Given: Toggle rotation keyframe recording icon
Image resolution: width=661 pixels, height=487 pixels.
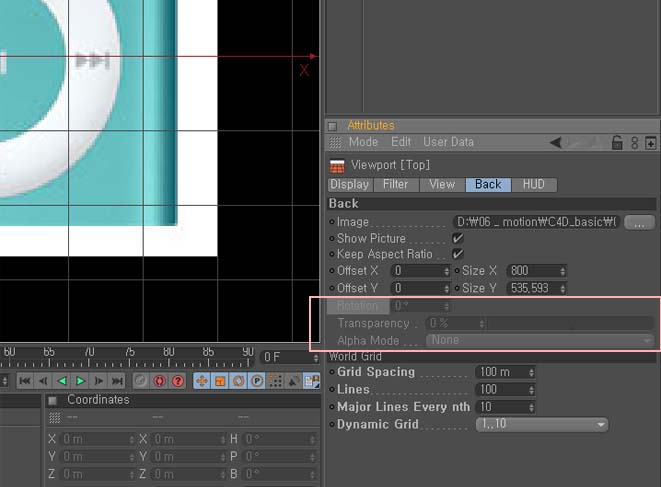Looking at the screenshot, I should [239, 381].
